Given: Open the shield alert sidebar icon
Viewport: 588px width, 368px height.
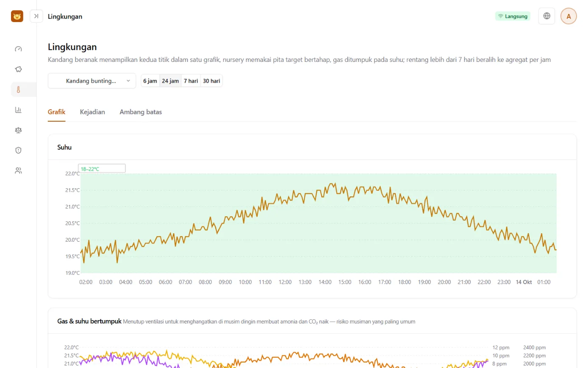Looking at the screenshot, I should coord(18,150).
